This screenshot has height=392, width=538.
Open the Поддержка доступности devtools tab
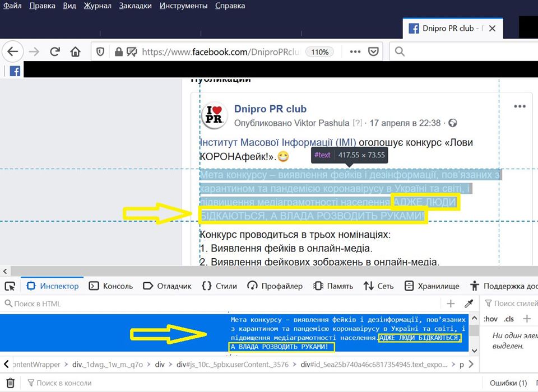tap(503, 286)
